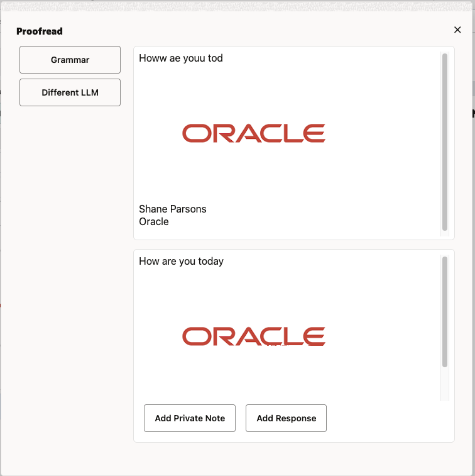Click the Shane Parsons signature name

pos(173,209)
